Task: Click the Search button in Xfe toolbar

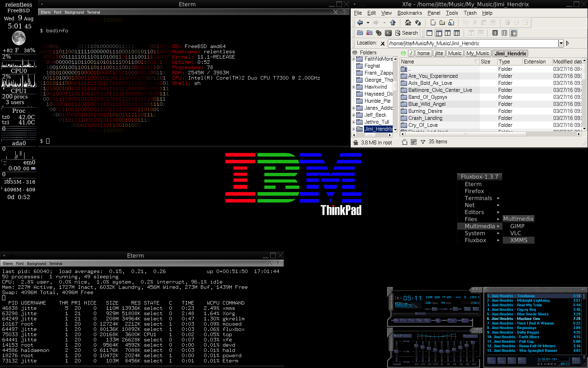Action: (x=407, y=33)
